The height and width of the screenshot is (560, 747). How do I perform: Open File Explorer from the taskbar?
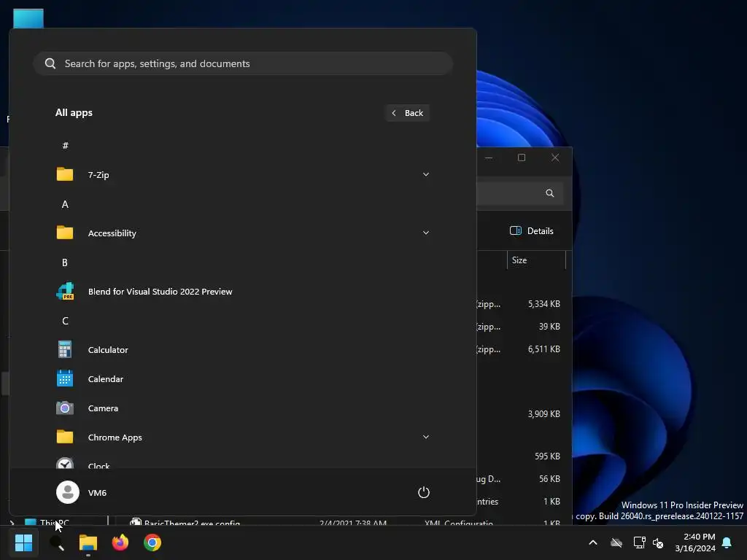[x=88, y=542]
